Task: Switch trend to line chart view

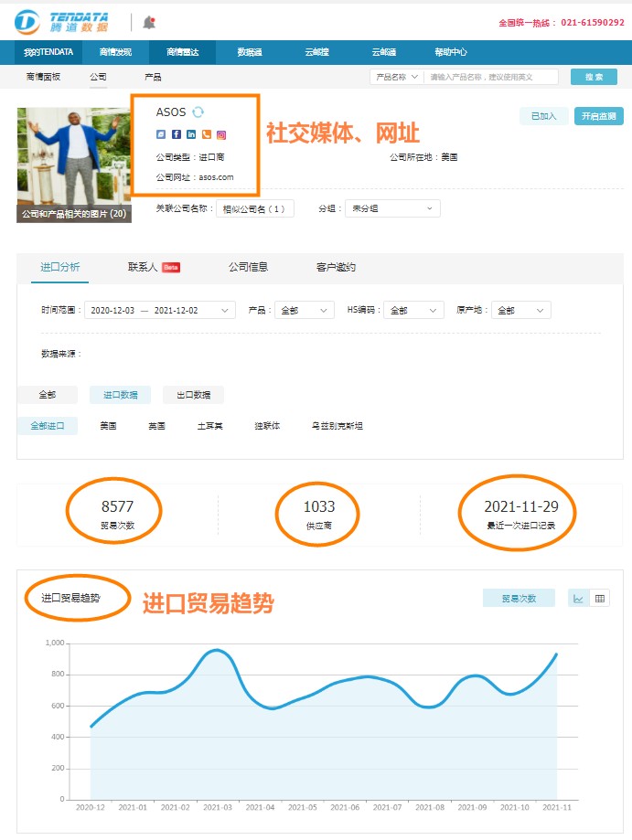Action: tap(578, 599)
